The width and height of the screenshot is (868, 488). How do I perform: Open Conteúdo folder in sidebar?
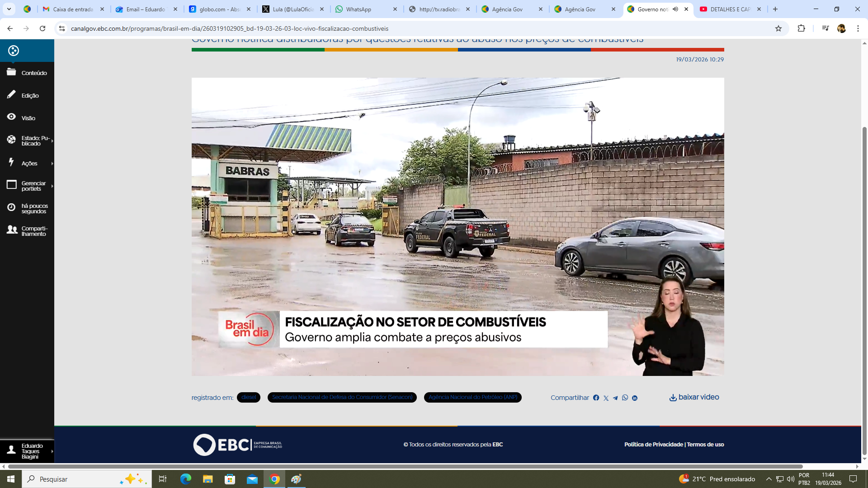coord(27,73)
